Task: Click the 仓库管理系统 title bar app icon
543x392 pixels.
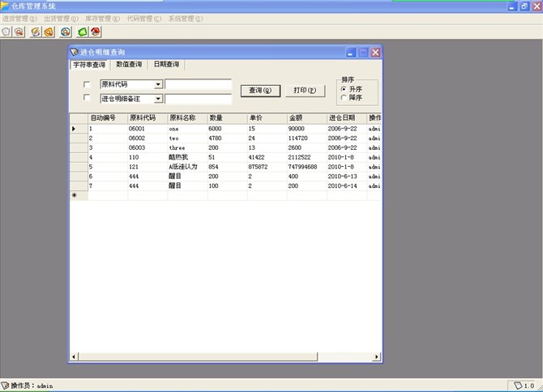Action: click(x=5, y=6)
